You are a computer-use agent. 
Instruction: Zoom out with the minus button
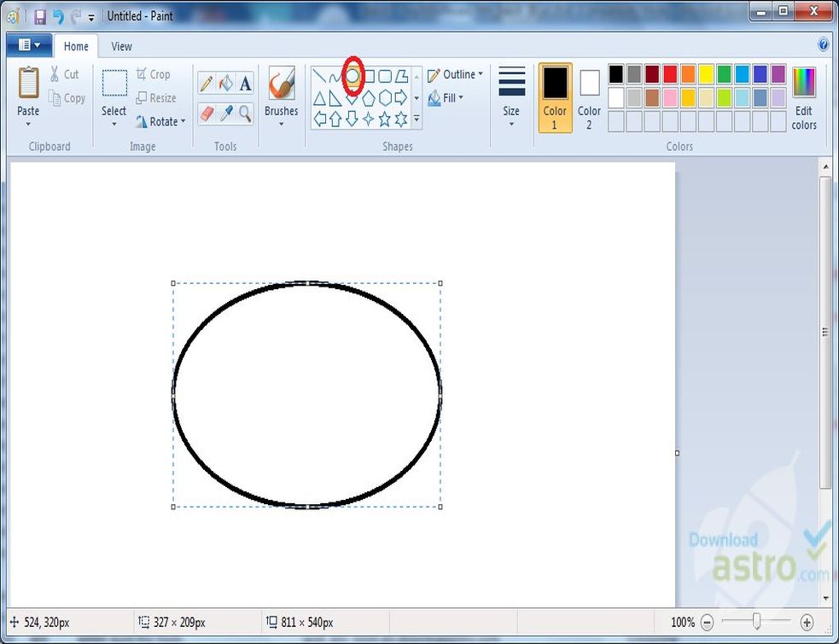707,622
